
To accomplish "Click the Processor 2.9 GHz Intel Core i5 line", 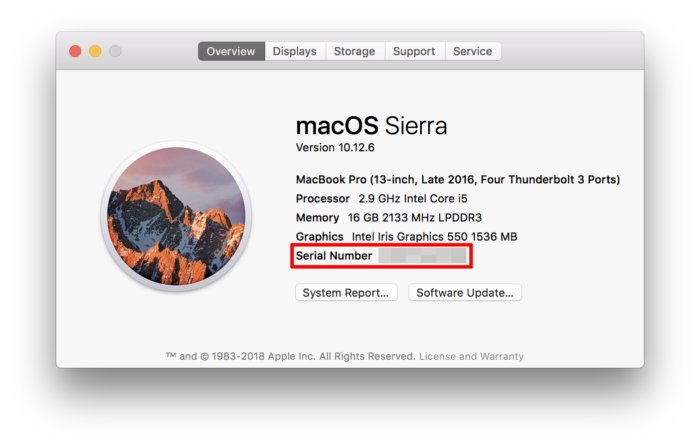I will coord(382,199).
